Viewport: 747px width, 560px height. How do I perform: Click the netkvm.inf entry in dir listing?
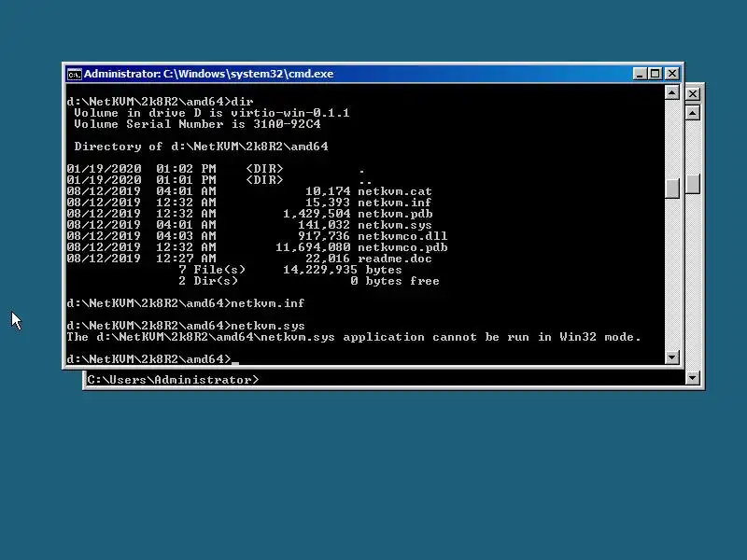(x=394, y=203)
